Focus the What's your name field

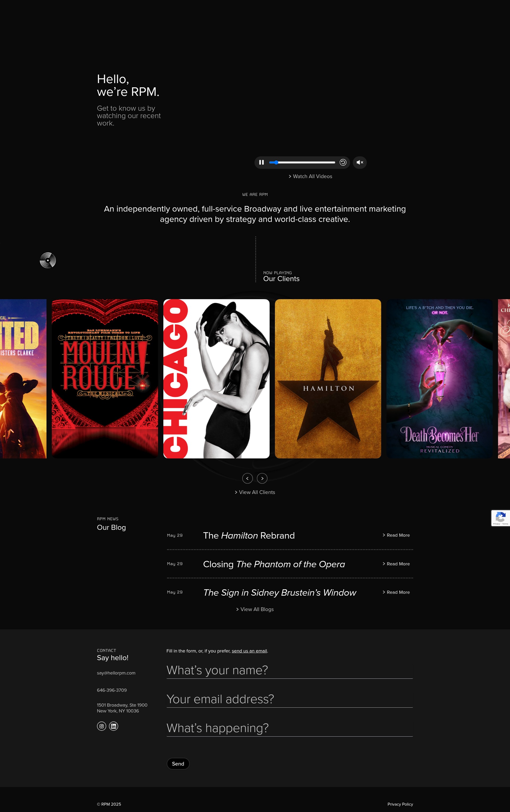click(290, 671)
